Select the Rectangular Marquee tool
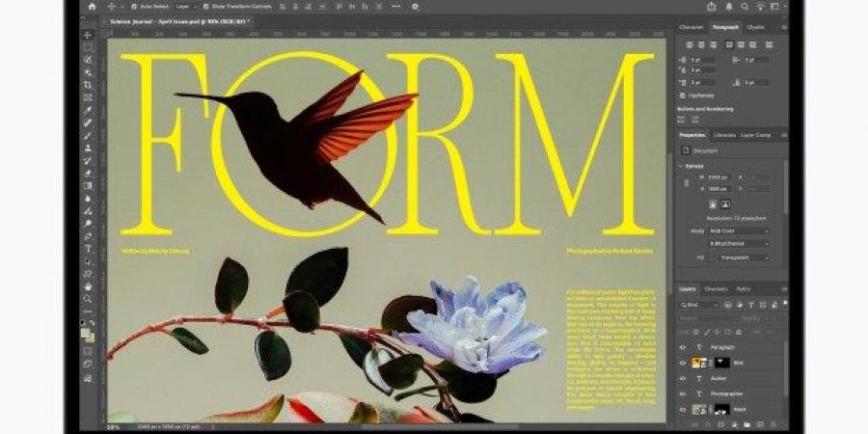868x434 pixels. [88, 47]
